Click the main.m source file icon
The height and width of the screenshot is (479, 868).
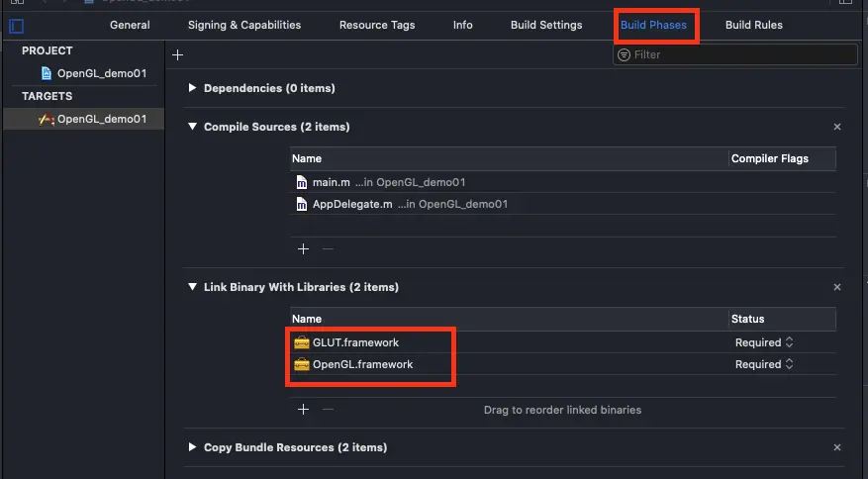[302, 182]
